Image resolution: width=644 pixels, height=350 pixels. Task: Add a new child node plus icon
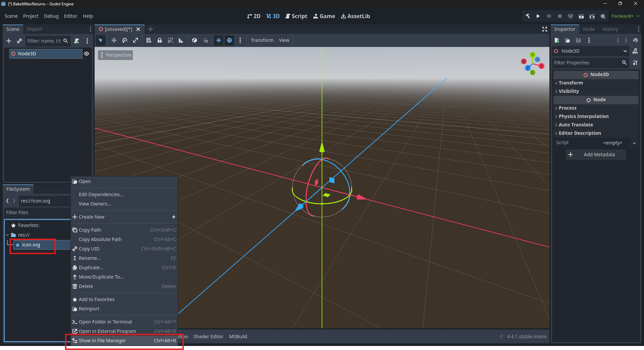point(9,41)
